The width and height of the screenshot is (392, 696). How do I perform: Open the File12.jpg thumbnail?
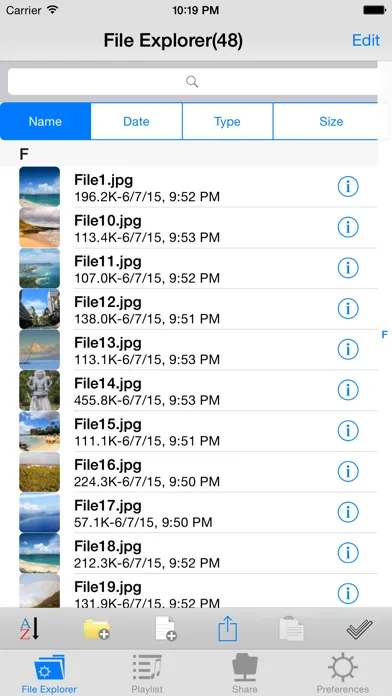tap(40, 309)
